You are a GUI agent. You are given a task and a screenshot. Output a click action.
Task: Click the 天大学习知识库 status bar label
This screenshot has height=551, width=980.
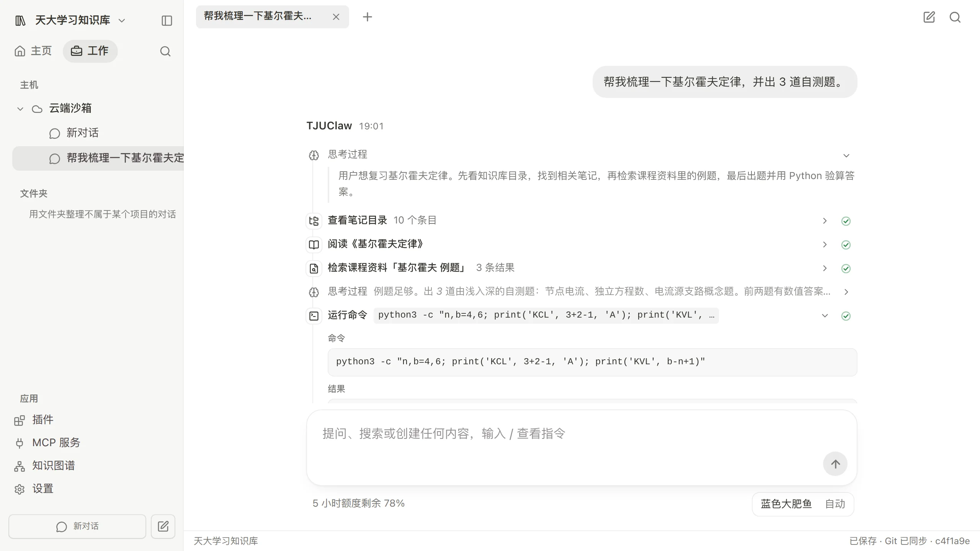[x=226, y=541]
